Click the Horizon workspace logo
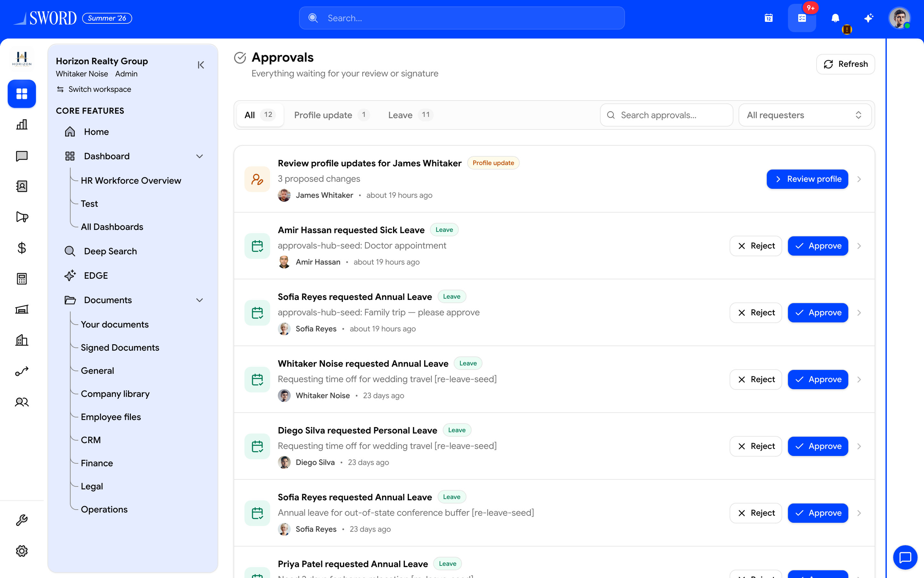The height and width of the screenshot is (578, 924). click(22, 59)
